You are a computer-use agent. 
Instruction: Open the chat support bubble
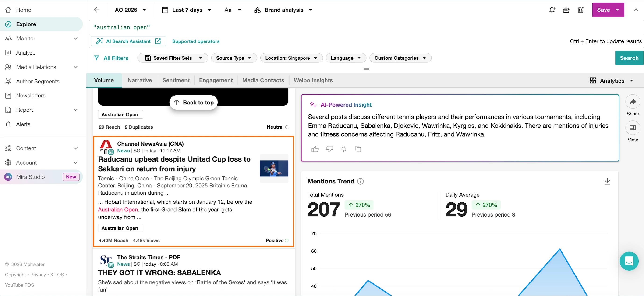(x=629, y=261)
